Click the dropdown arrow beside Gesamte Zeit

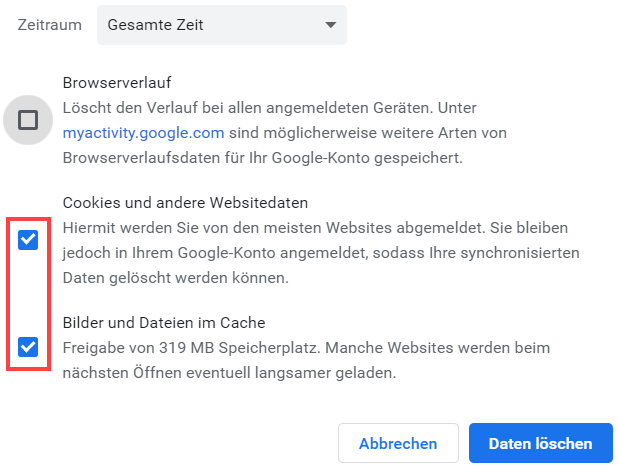point(330,26)
